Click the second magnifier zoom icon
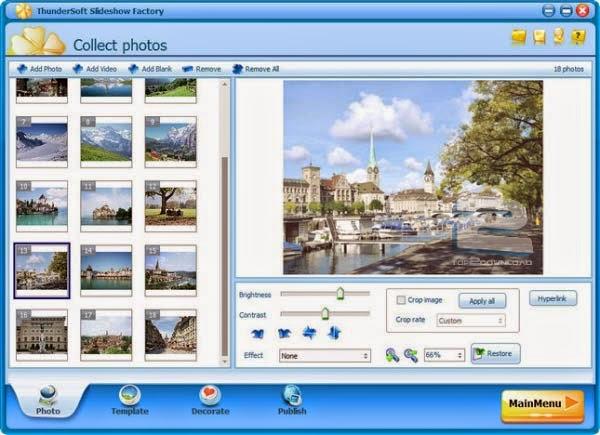The height and width of the screenshot is (435, 600). [411, 355]
